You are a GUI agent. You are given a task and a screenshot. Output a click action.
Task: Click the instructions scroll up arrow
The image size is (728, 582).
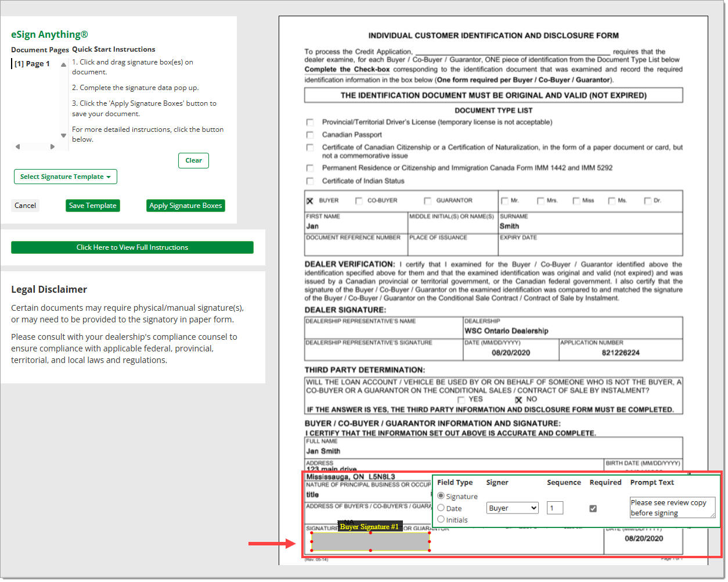(x=63, y=64)
